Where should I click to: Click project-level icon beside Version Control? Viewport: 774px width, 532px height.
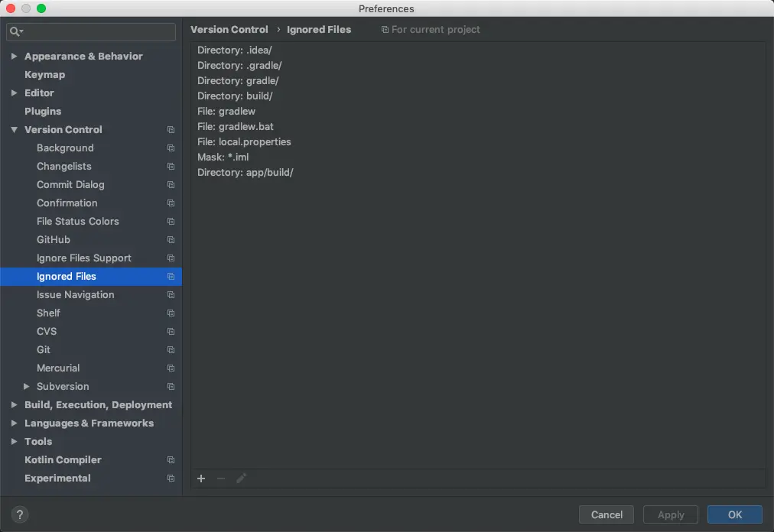point(171,129)
